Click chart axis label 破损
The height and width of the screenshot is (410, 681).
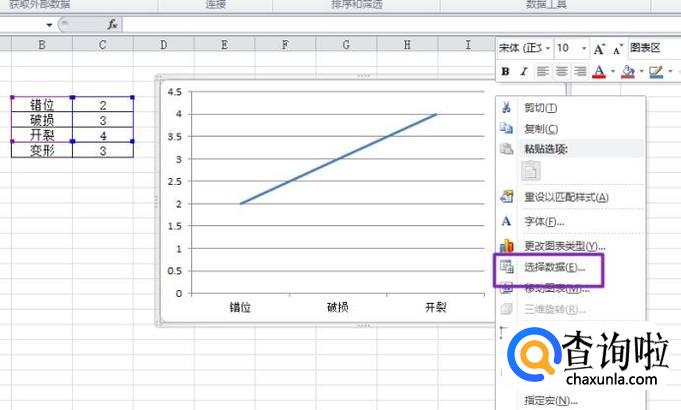[x=337, y=307]
